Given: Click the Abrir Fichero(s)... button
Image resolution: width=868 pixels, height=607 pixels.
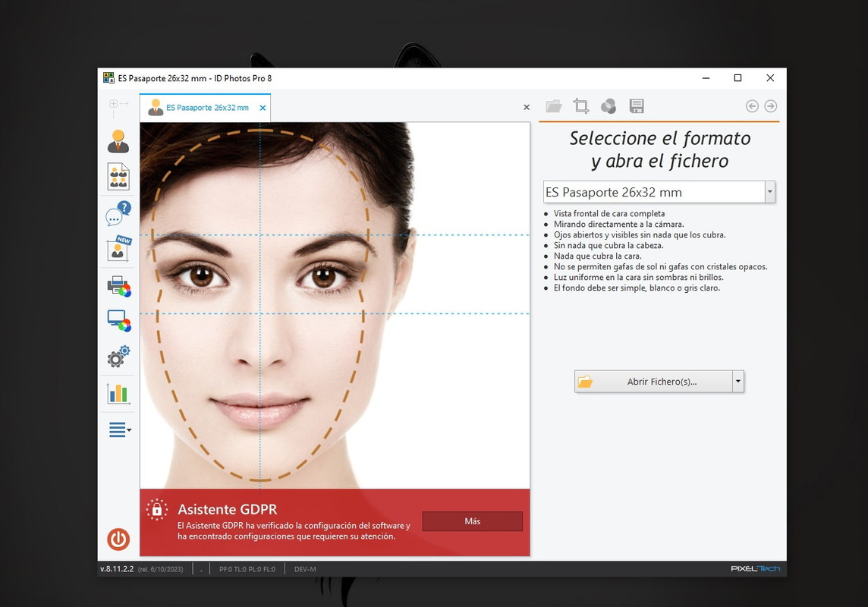Looking at the screenshot, I should [653, 381].
